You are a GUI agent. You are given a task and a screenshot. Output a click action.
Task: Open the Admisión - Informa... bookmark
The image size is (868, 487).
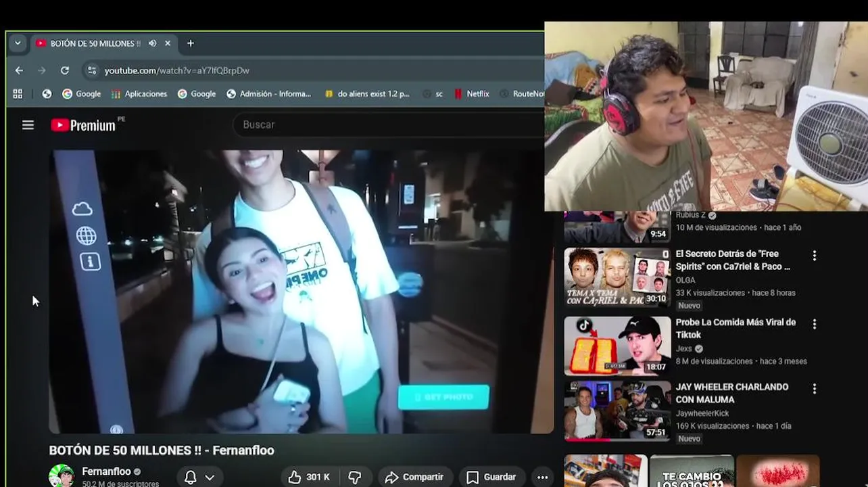pos(269,94)
